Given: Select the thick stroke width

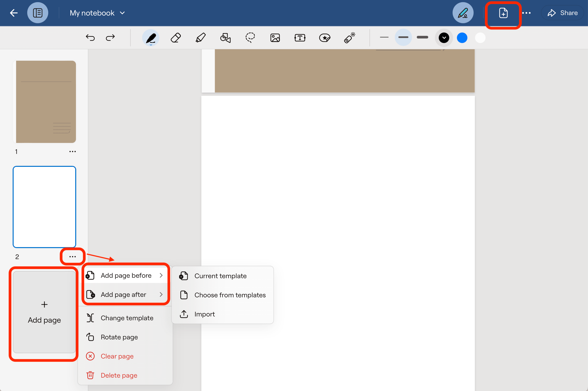Looking at the screenshot, I should pyautogui.click(x=422, y=38).
